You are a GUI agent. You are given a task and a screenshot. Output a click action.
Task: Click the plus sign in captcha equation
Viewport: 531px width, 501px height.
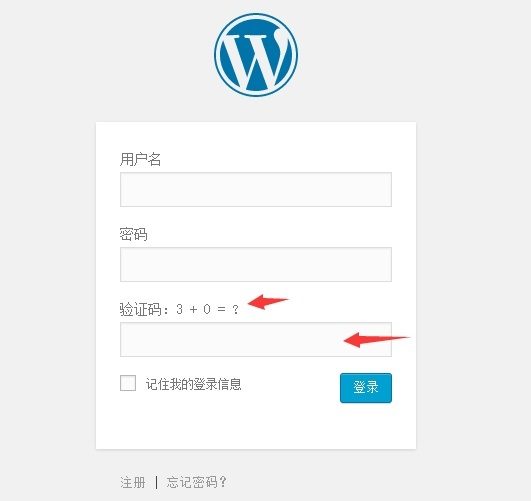(x=193, y=309)
